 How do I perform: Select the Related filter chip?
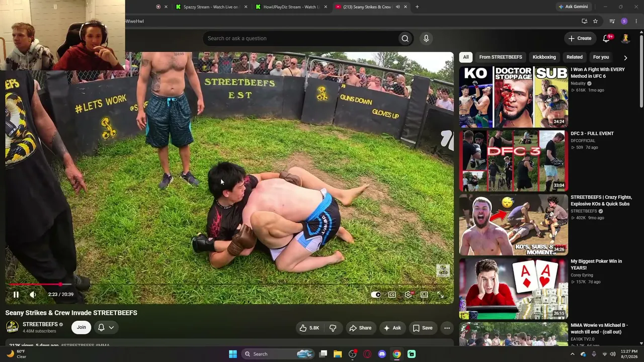(x=575, y=57)
